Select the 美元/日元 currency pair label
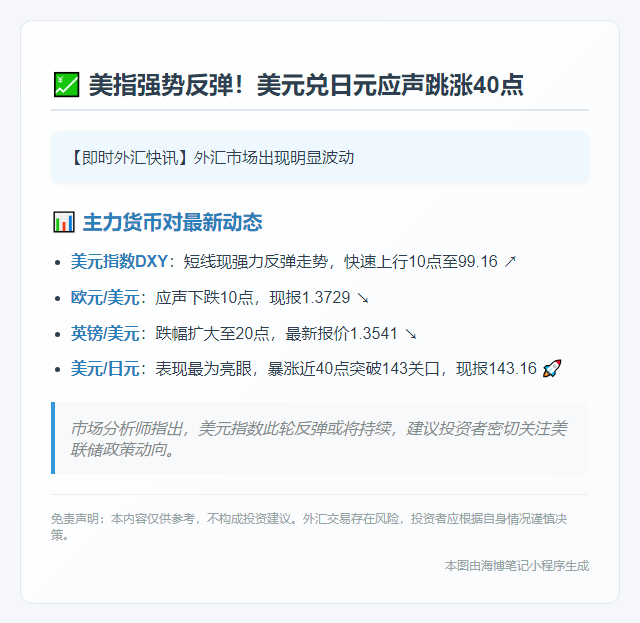 105,369
